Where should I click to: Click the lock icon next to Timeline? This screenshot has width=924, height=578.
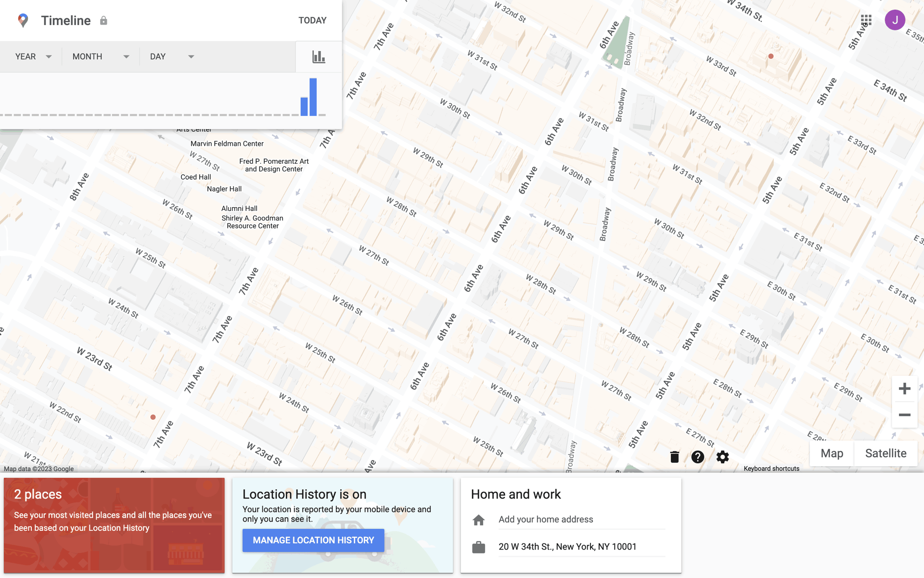coord(103,20)
